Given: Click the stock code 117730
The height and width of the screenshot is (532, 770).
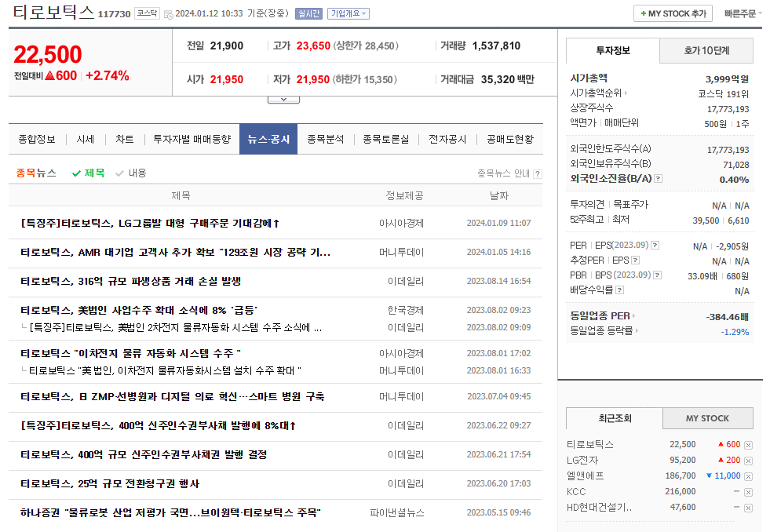Looking at the screenshot, I should 115,14.
